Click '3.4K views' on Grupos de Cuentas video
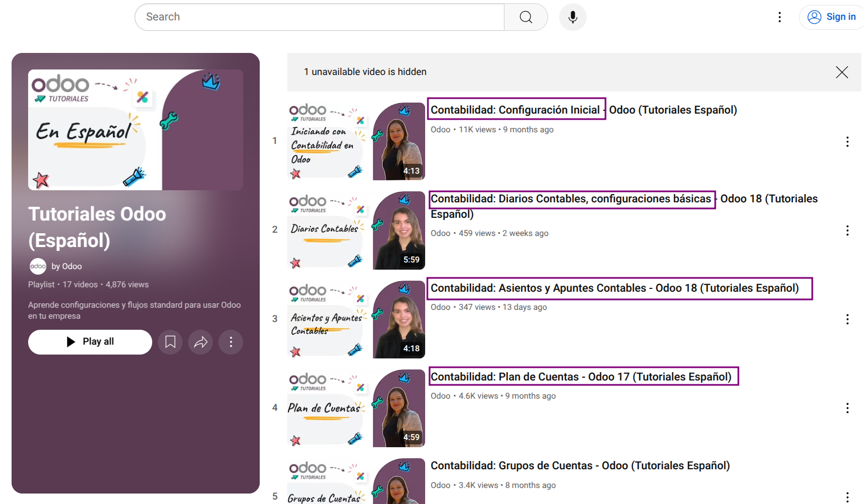This screenshot has width=863, height=504. click(x=478, y=485)
